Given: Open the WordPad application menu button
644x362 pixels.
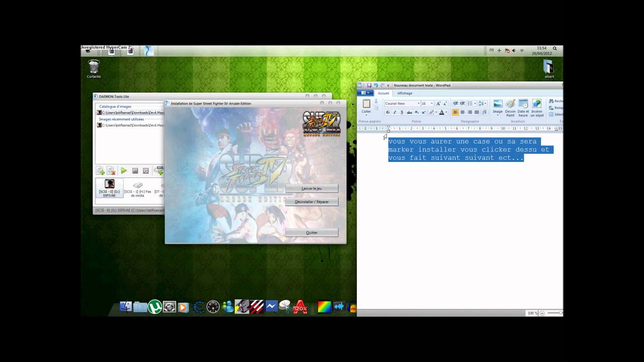Looking at the screenshot, I should point(365,93).
